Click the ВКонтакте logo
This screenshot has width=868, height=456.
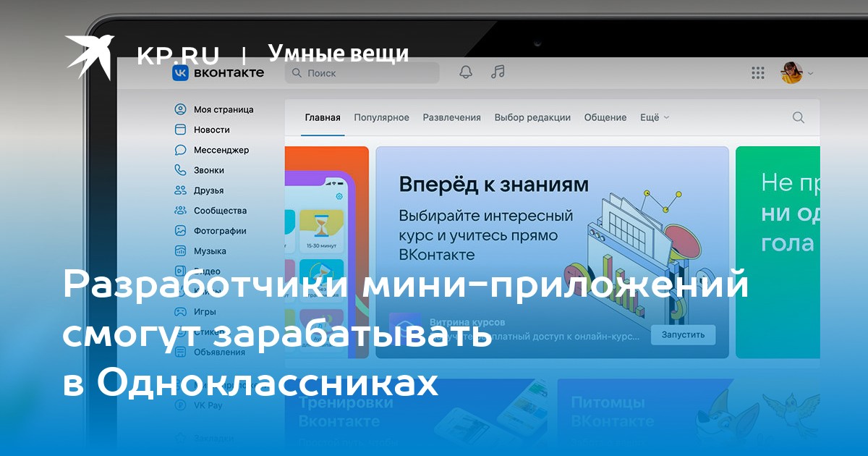pos(218,73)
